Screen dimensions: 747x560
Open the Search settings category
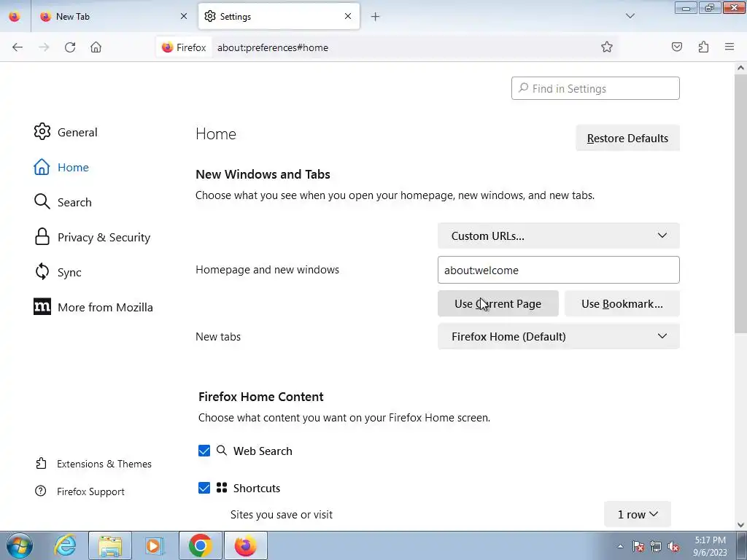click(x=63, y=202)
